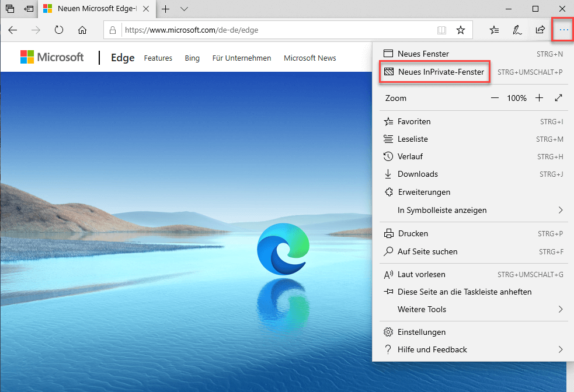Reload the page with refresh icon
Image resolution: width=574 pixels, height=392 pixels.
tap(59, 30)
